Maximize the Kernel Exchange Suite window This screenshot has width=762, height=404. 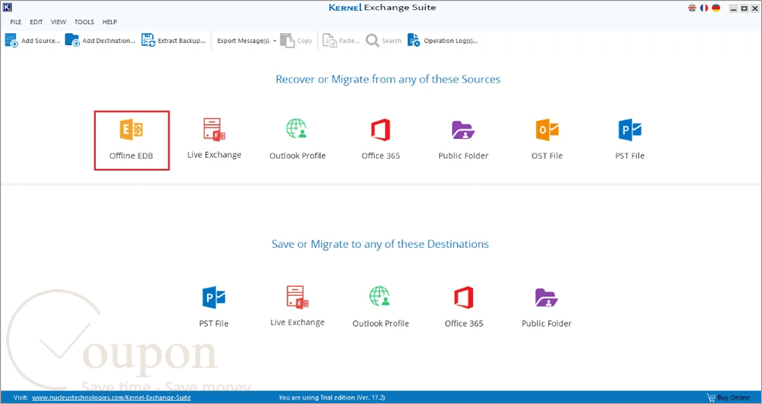coord(744,8)
